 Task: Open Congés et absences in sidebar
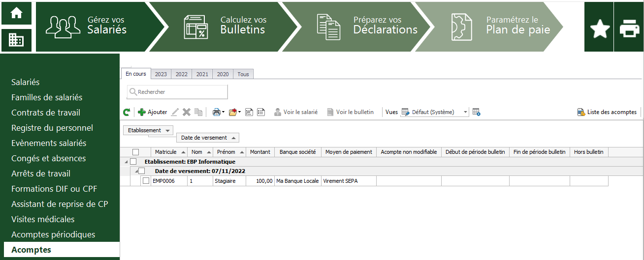tap(49, 158)
